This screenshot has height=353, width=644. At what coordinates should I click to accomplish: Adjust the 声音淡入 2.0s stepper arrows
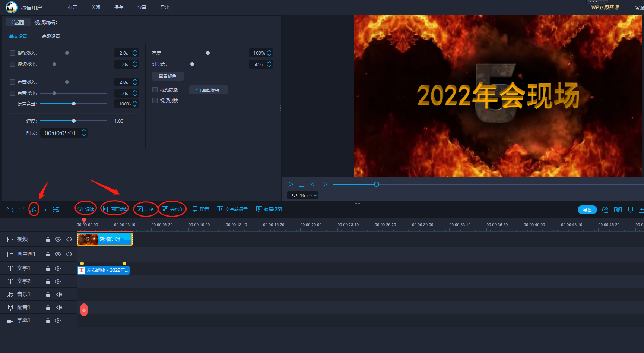135,82
